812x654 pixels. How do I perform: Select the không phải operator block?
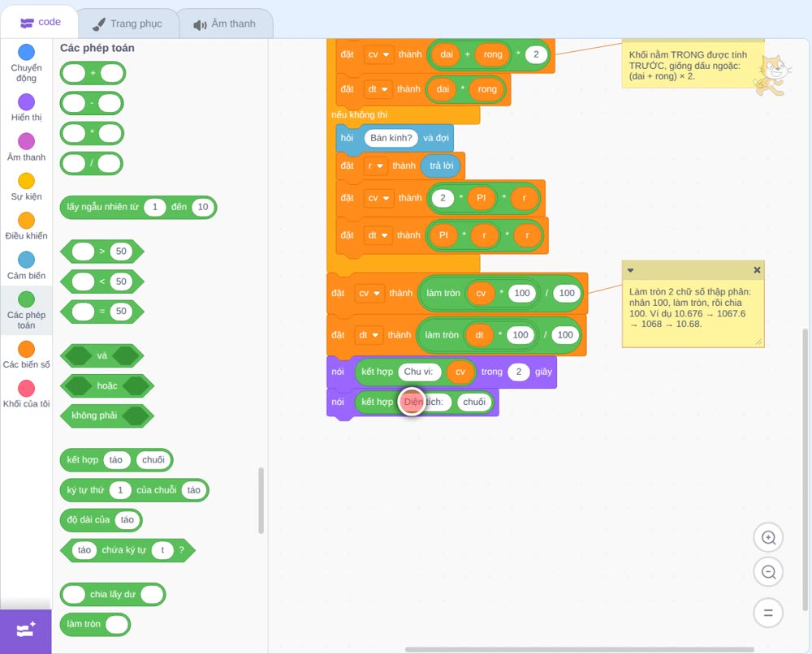point(107,415)
